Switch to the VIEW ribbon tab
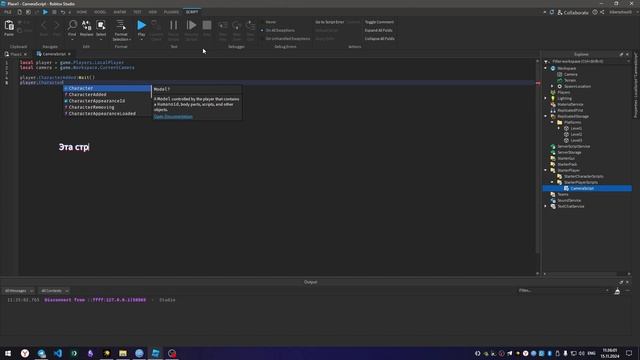640x360 pixels. click(153, 12)
